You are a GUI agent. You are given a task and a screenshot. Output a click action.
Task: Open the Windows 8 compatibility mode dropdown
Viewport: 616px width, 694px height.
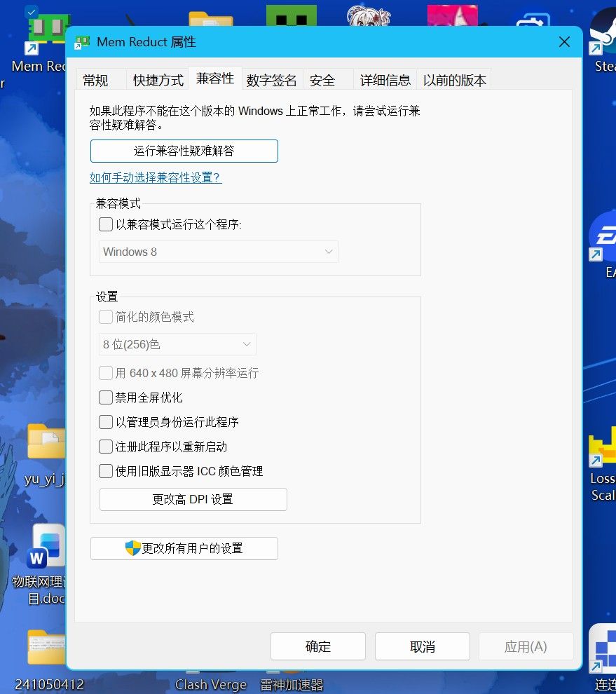point(219,252)
